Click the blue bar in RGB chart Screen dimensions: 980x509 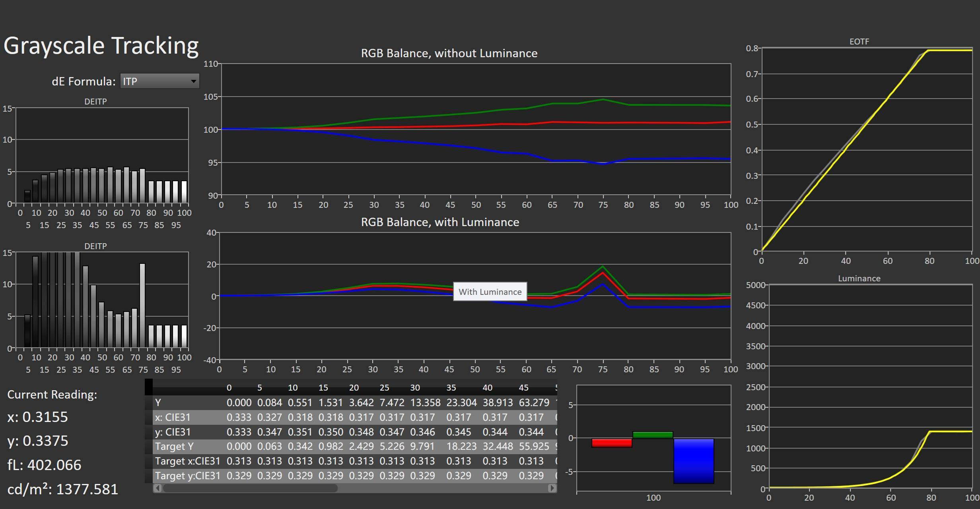point(694,461)
